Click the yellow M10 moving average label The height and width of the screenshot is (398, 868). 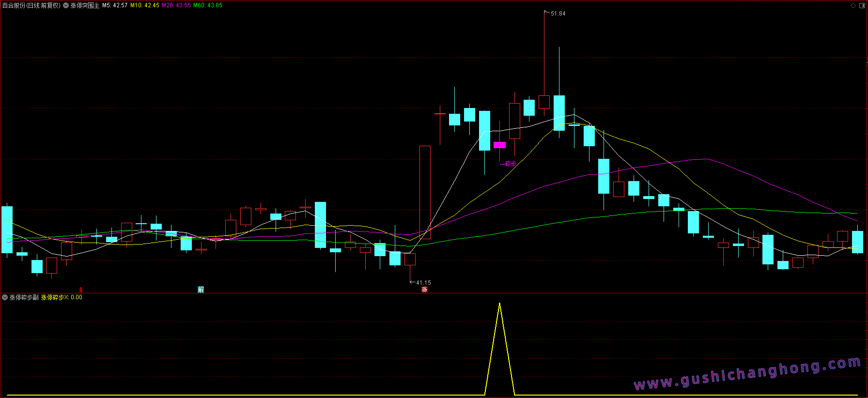coord(145,5)
